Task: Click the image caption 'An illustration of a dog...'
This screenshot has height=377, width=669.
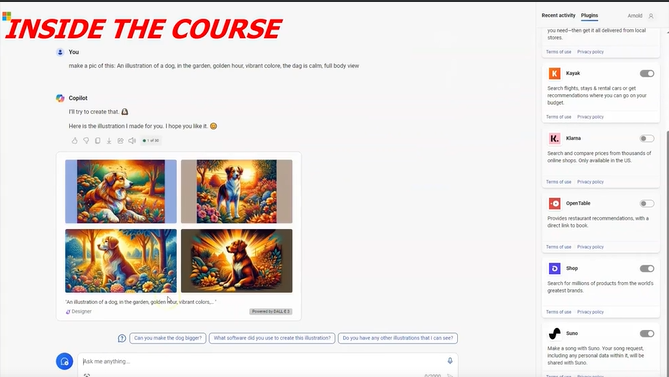Action: 140,302
